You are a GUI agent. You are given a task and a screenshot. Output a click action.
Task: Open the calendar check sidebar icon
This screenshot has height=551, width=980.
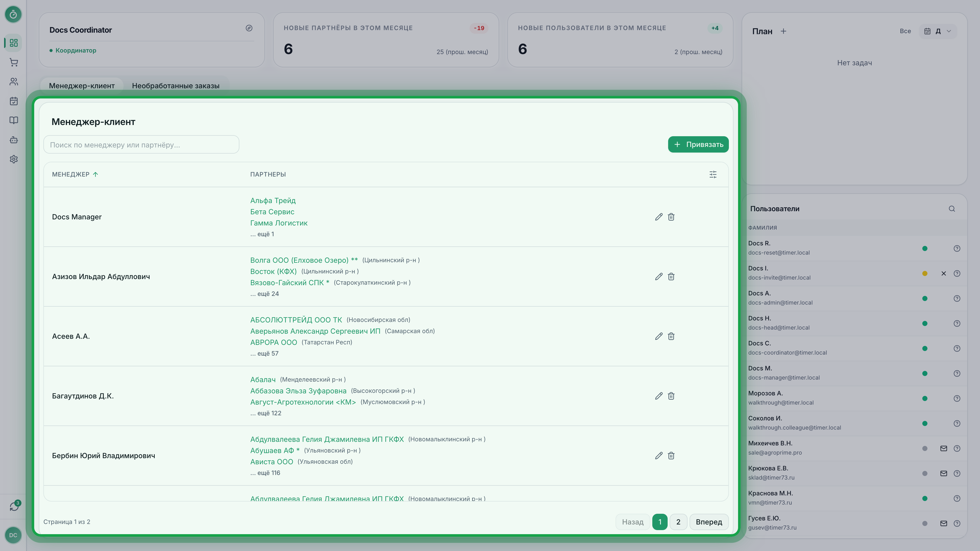click(14, 101)
